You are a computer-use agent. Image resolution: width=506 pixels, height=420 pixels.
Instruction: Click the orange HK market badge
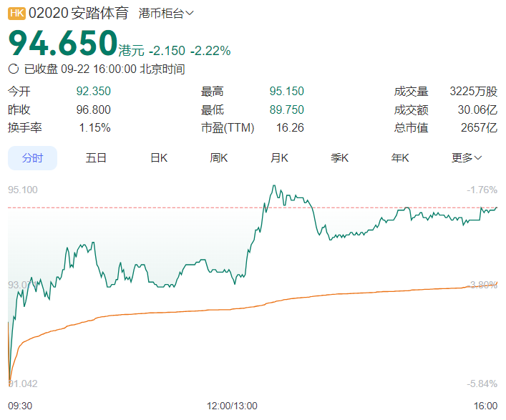tap(16, 13)
